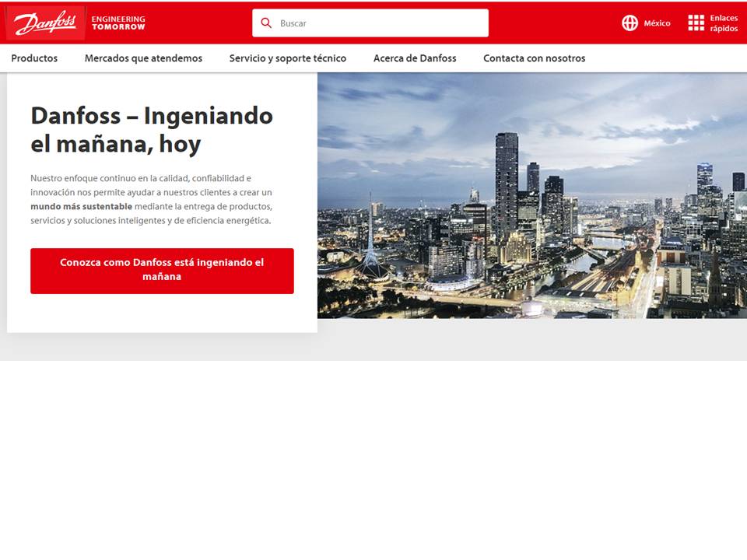Click the city skyline hero image
This screenshot has height=560, width=747.
click(x=532, y=195)
